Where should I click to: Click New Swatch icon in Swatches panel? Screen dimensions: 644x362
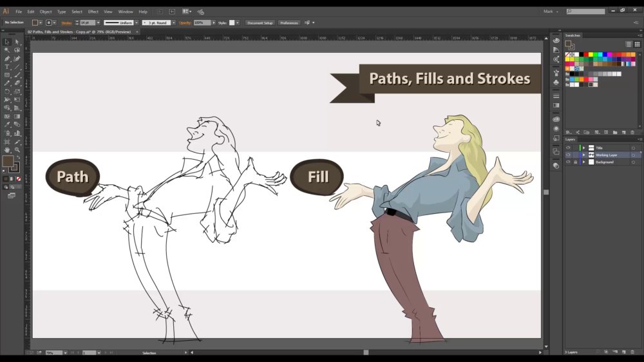point(624,132)
